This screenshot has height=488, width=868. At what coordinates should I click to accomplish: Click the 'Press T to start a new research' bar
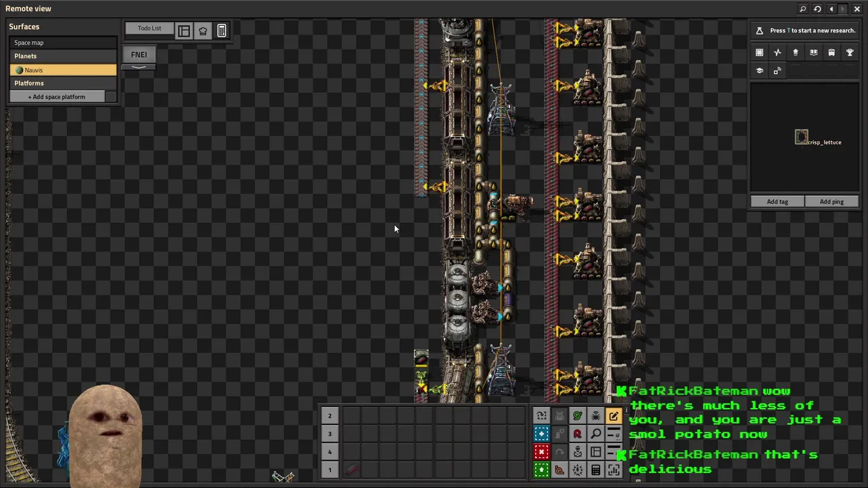coord(805,30)
